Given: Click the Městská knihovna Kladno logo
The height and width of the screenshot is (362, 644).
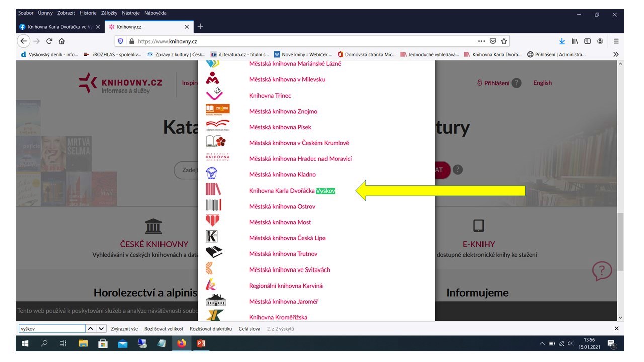Looking at the screenshot, I should (x=212, y=174).
